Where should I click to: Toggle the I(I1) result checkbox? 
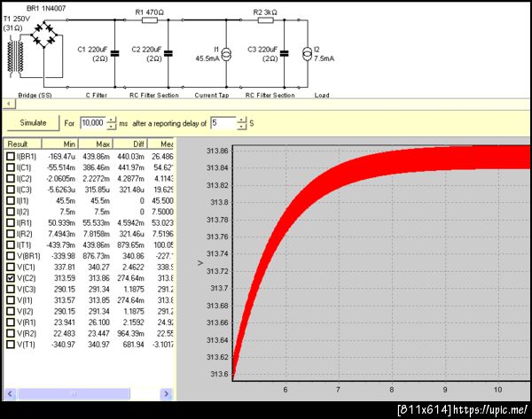(x=11, y=201)
